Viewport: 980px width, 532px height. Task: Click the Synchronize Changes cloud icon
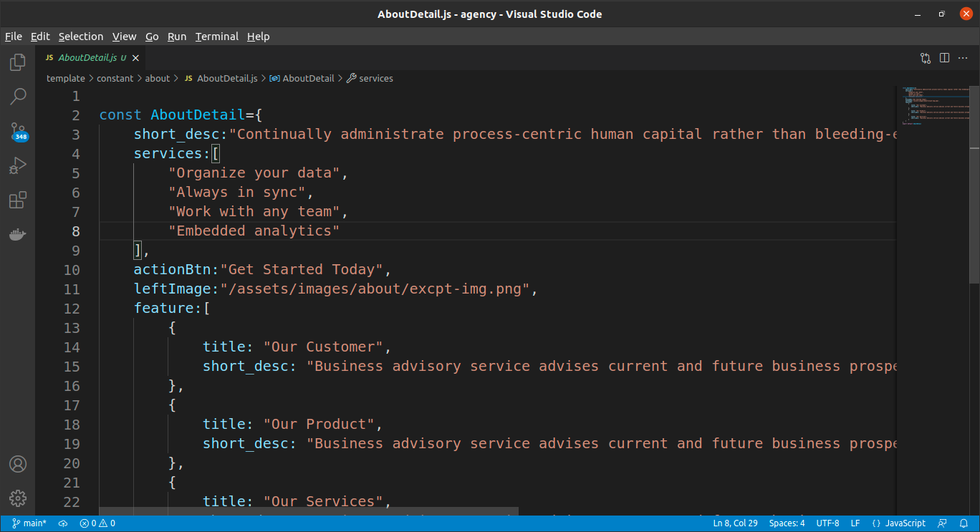[x=63, y=523]
